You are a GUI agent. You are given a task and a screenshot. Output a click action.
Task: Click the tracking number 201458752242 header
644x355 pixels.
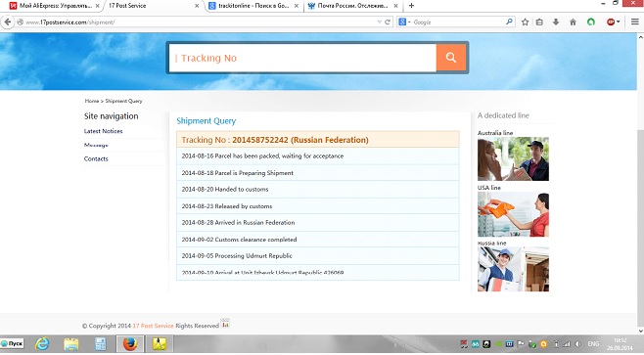tap(317, 140)
